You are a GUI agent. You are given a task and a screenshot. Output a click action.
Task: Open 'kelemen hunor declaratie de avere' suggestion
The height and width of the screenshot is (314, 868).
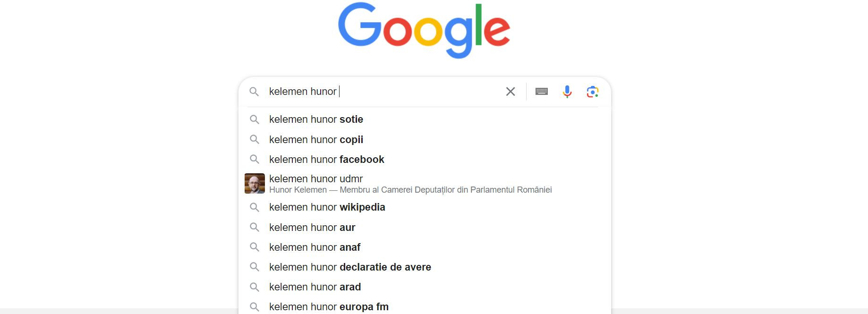click(x=349, y=267)
